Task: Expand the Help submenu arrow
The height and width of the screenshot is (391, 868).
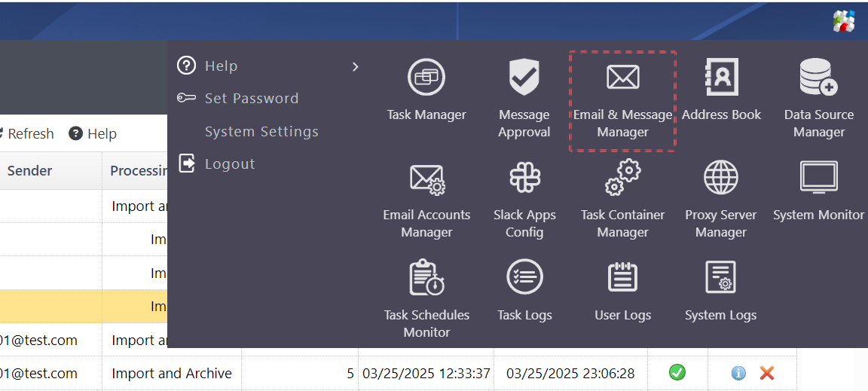Action: point(356,67)
